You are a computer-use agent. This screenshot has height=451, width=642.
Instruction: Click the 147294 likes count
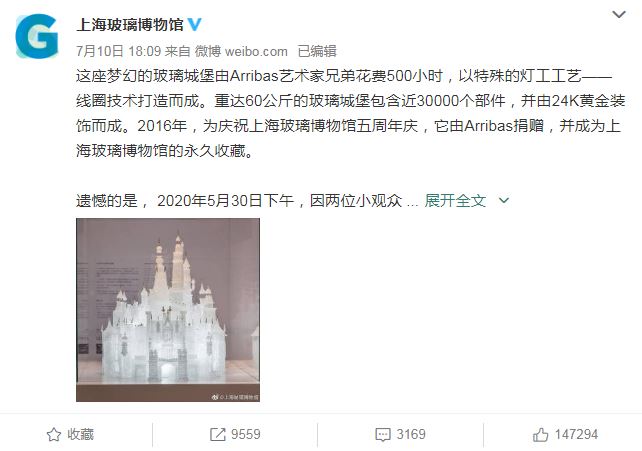tap(576, 434)
